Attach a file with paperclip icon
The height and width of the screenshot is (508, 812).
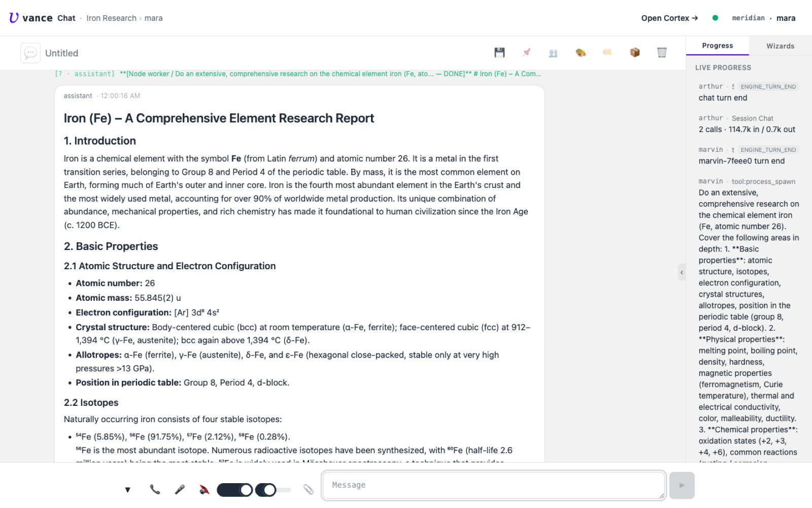point(308,489)
